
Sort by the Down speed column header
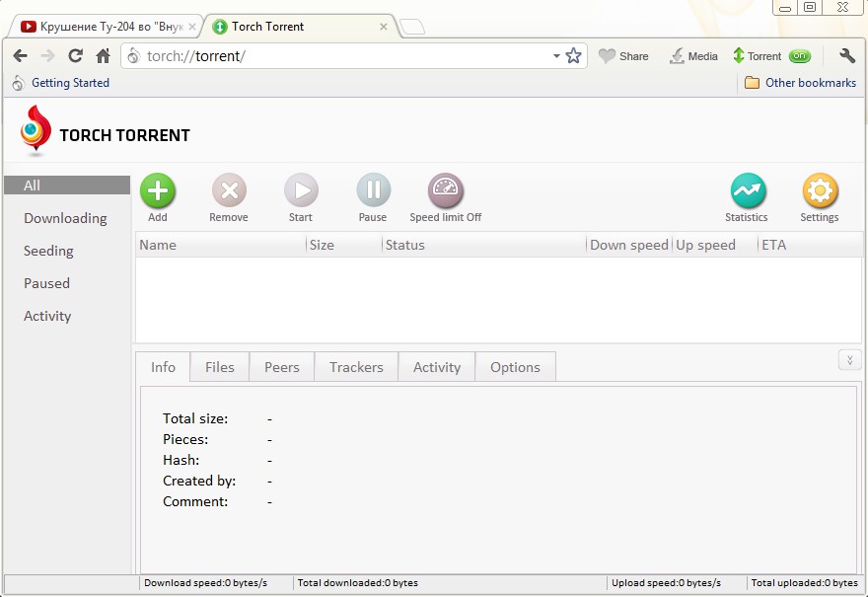(x=629, y=245)
